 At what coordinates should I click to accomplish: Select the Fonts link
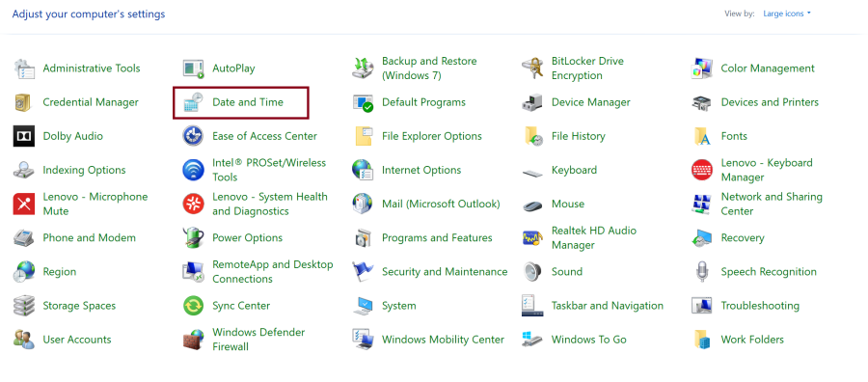click(x=734, y=136)
